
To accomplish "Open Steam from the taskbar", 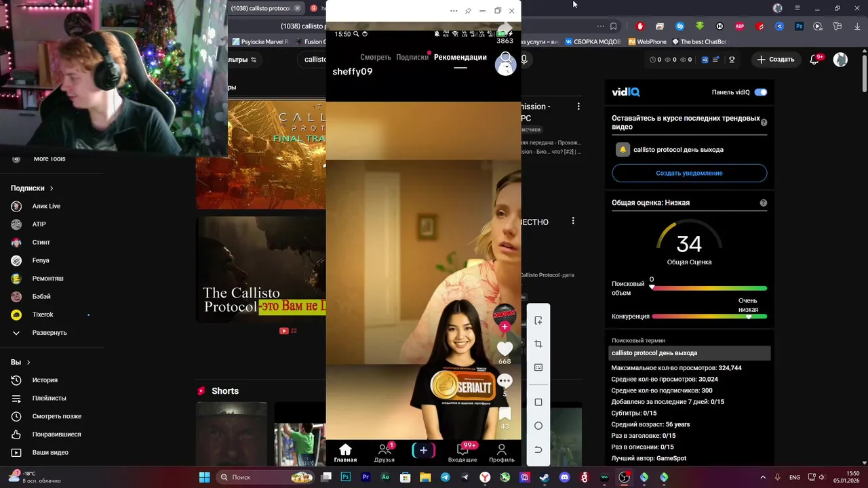I will pyautogui.click(x=544, y=477).
